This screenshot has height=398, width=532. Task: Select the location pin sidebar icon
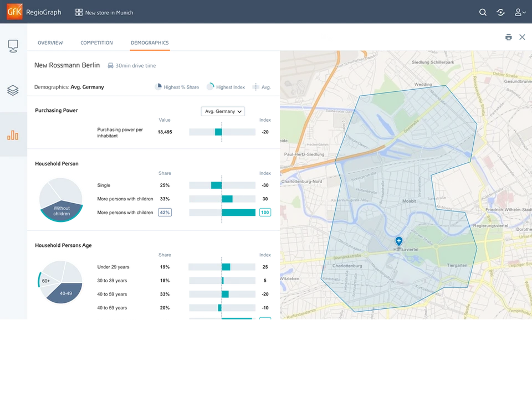click(x=13, y=46)
